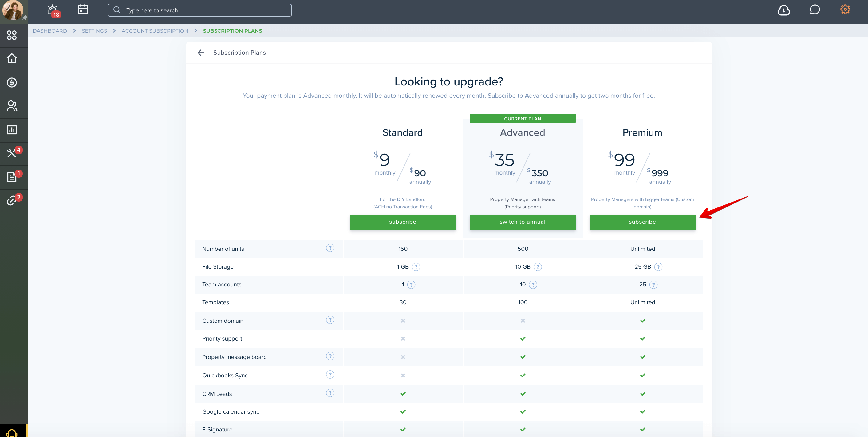The height and width of the screenshot is (437, 868).
Task: Click the help icon for Property message board
Action: click(x=330, y=356)
